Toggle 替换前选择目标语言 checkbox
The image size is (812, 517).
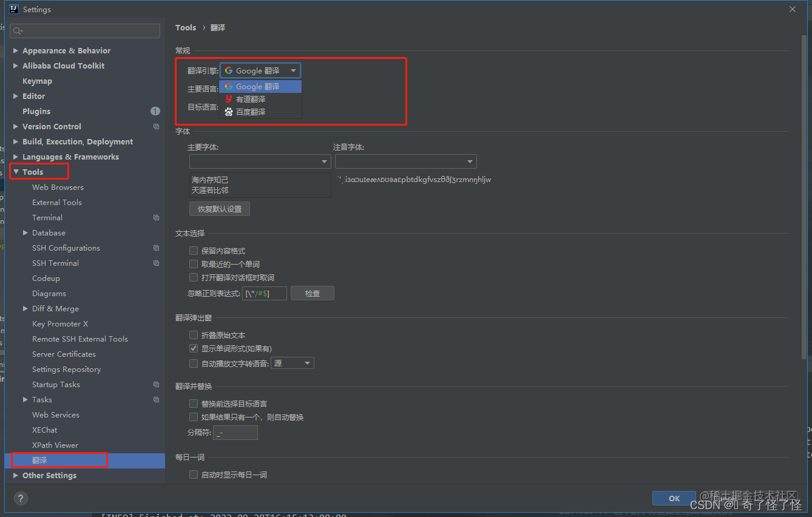click(194, 404)
